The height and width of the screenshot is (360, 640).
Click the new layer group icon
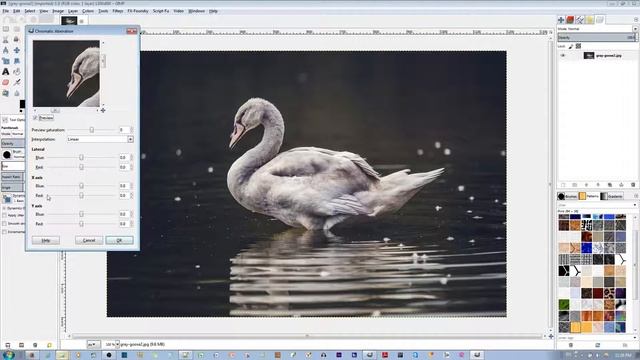tap(575, 185)
